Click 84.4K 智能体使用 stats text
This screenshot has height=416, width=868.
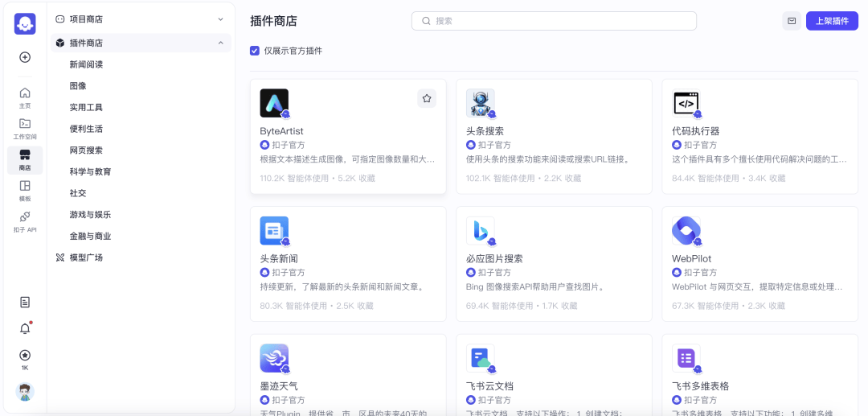tap(706, 179)
